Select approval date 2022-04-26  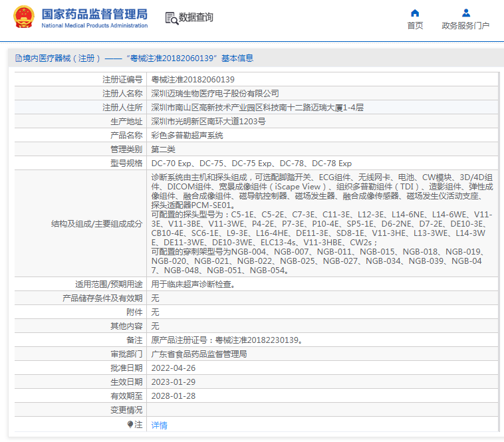tap(174, 368)
